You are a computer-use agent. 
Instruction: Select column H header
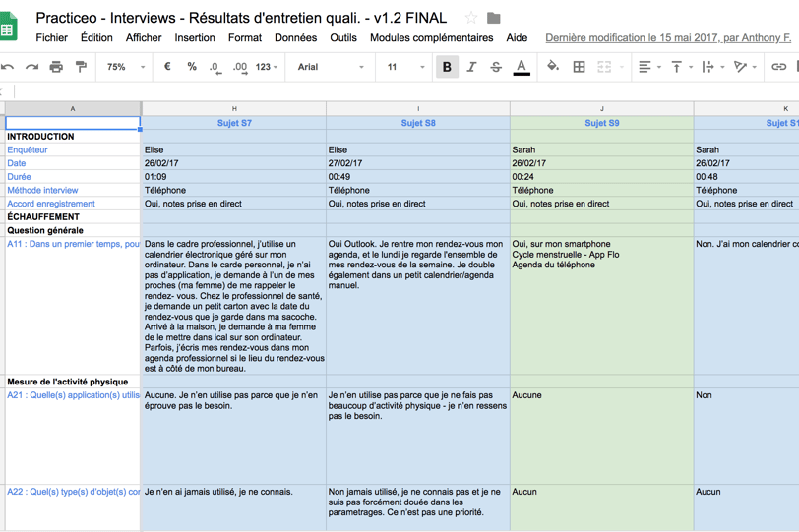[234, 108]
